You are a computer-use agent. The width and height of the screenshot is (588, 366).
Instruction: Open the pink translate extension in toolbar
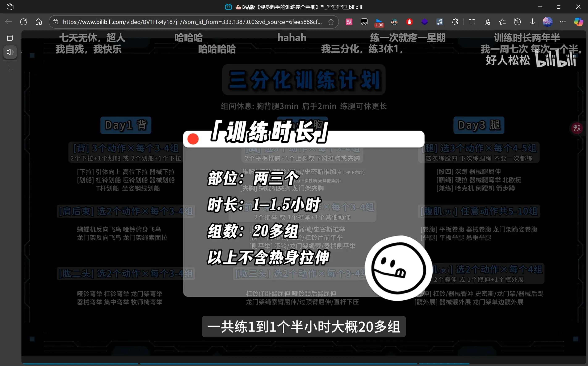(x=349, y=22)
